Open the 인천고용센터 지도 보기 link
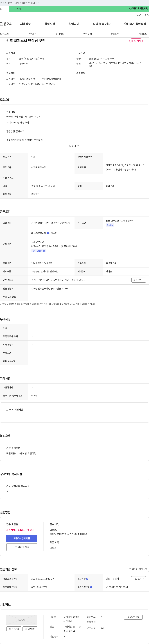This screenshot has width=149, height=644. point(138,579)
